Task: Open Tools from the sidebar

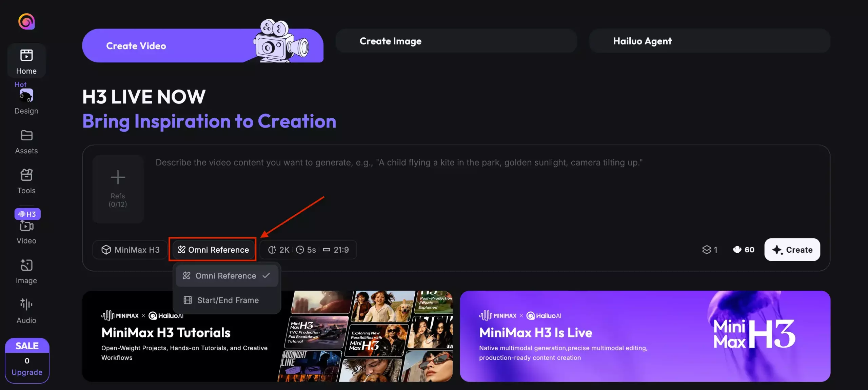Action: tap(26, 182)
